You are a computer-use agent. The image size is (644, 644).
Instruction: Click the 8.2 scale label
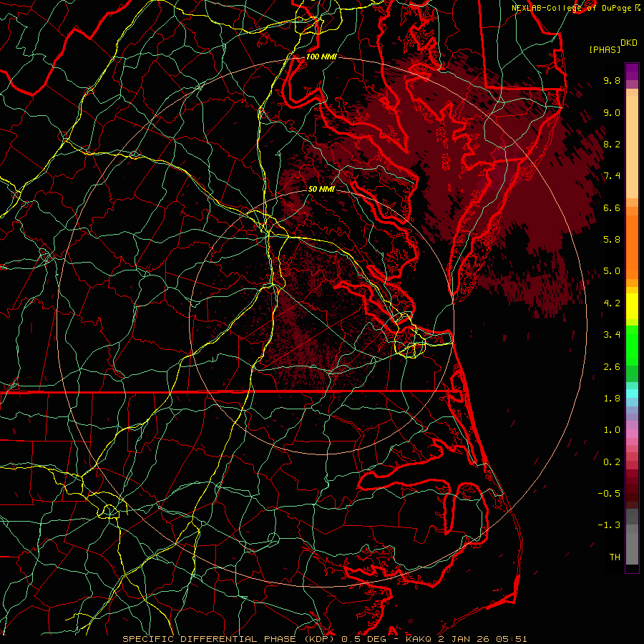pos(612,144)
